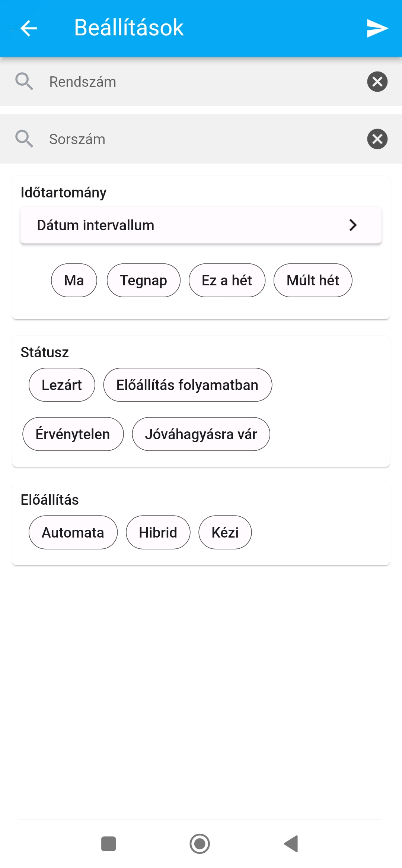Enable the Automata production chip
Viewport: 402px width, 868px height.
(73, 532)
